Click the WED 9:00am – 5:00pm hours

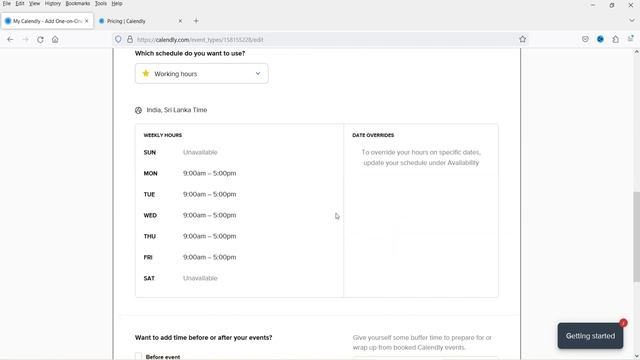(x=209, y=216)
